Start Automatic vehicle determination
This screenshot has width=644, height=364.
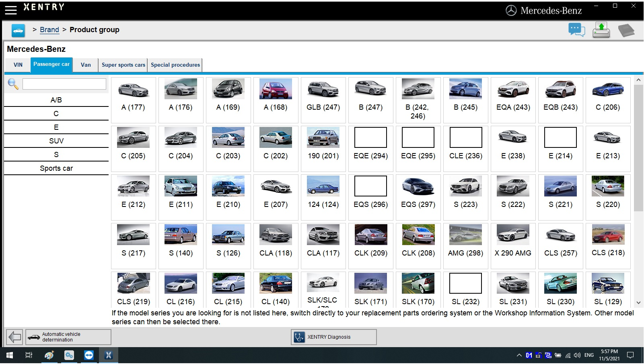[68, 337]
